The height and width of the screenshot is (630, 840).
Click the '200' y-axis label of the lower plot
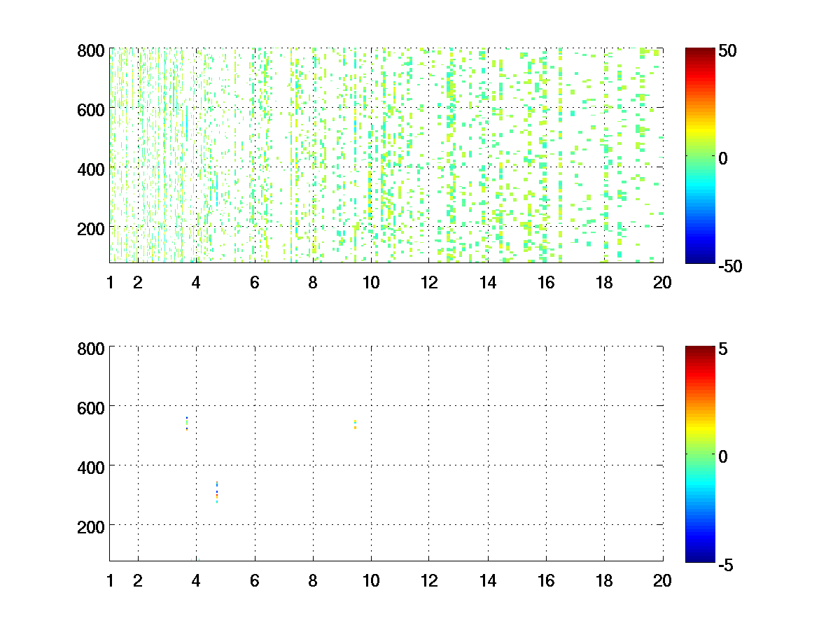coord(91,526)
